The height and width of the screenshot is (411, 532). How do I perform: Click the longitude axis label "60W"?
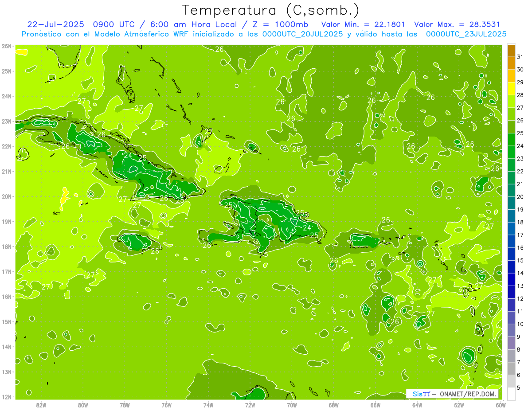pos(501,405)
